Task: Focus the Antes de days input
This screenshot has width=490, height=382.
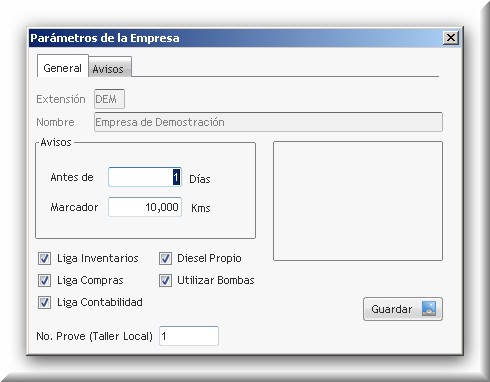Action: tap(145, 177)
